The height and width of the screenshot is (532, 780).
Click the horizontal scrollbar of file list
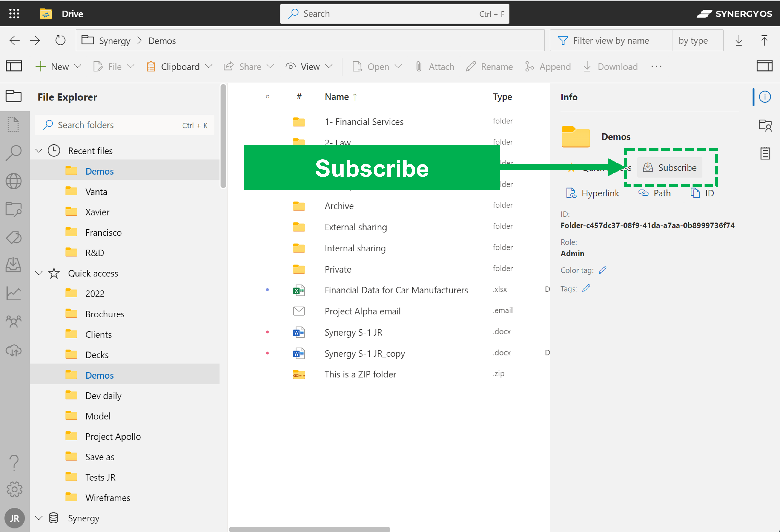(x=309, y=529)
